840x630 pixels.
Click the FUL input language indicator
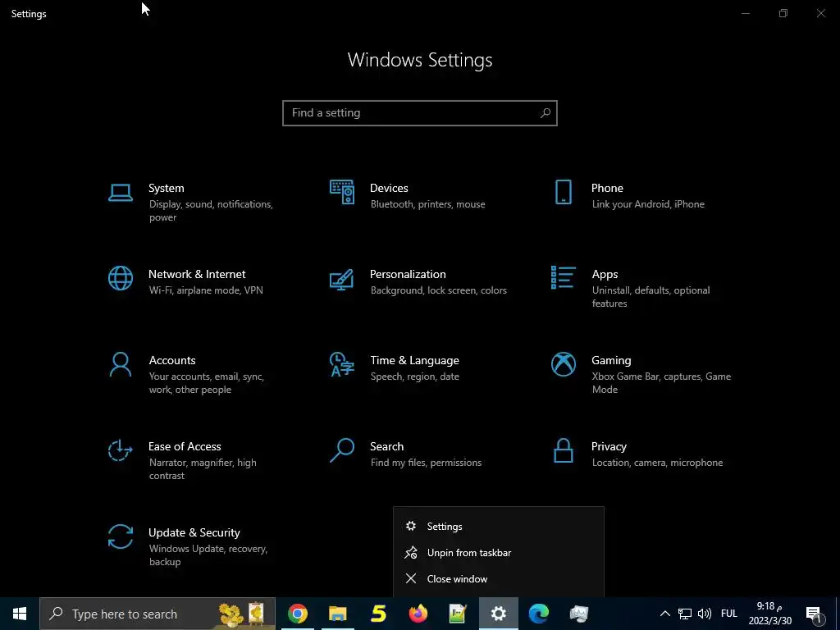[x=729, y=614]
